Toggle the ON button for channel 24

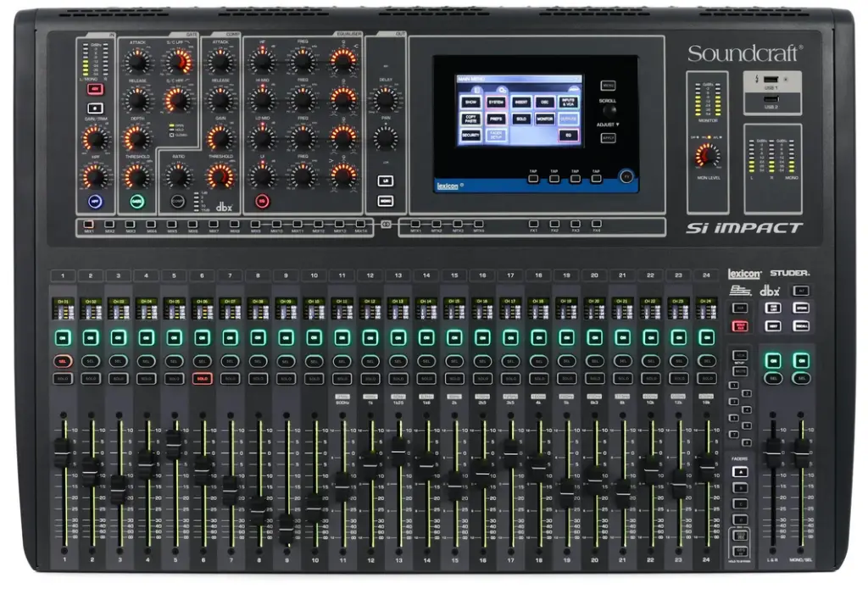point(705,336)
